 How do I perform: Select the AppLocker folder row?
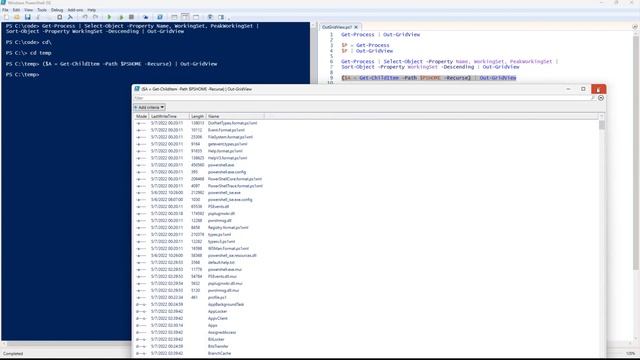coord(366,311)
